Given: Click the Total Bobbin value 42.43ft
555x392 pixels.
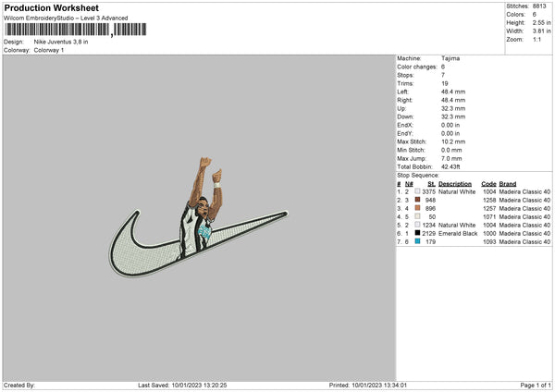Looking at the screenshot, I should point(450,166).
